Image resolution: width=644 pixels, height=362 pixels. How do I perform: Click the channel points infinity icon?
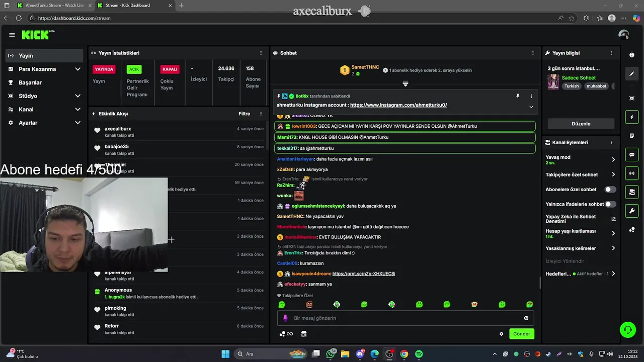[x=286, y=334]
